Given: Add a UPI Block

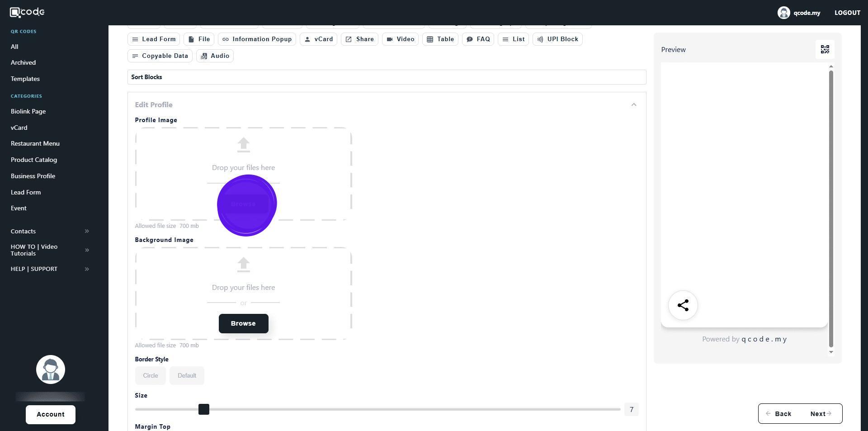Looking at the screenshot, I should (x=557, y=39).
